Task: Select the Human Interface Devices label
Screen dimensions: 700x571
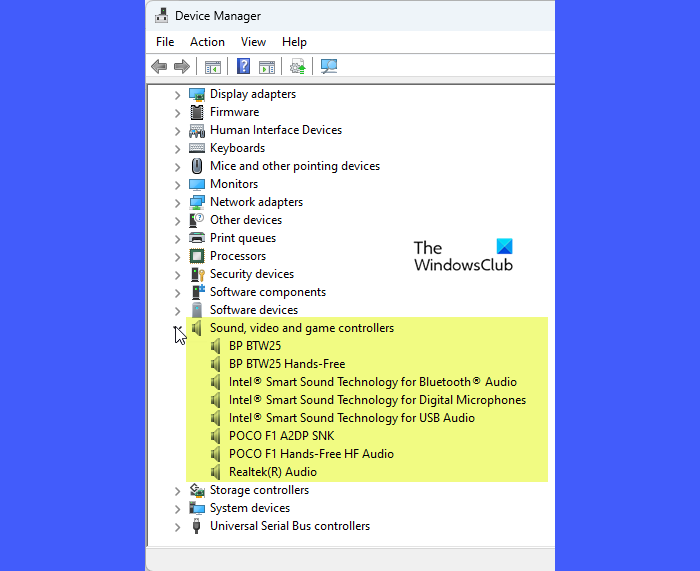Action: [276, 130]
